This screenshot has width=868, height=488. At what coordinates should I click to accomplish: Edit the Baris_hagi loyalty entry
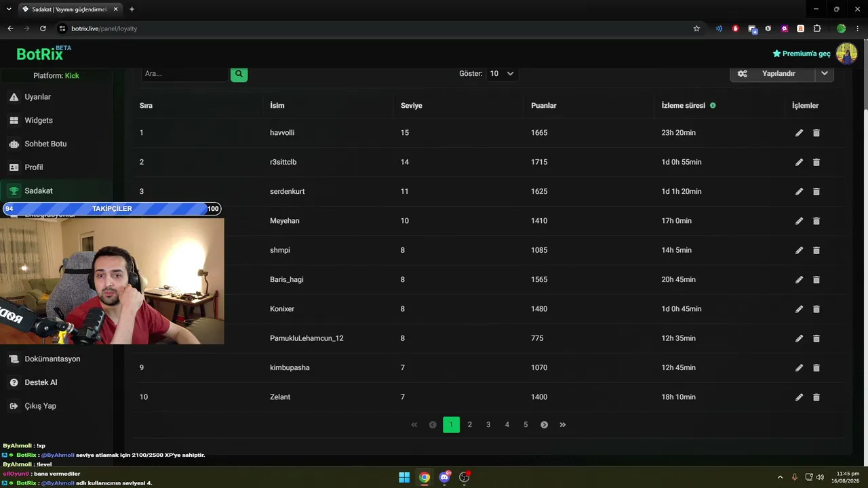(799, 279)
